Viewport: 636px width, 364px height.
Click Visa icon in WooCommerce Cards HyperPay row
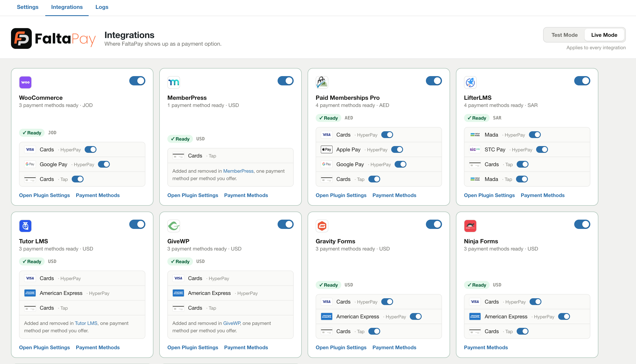tap(30, 149)
